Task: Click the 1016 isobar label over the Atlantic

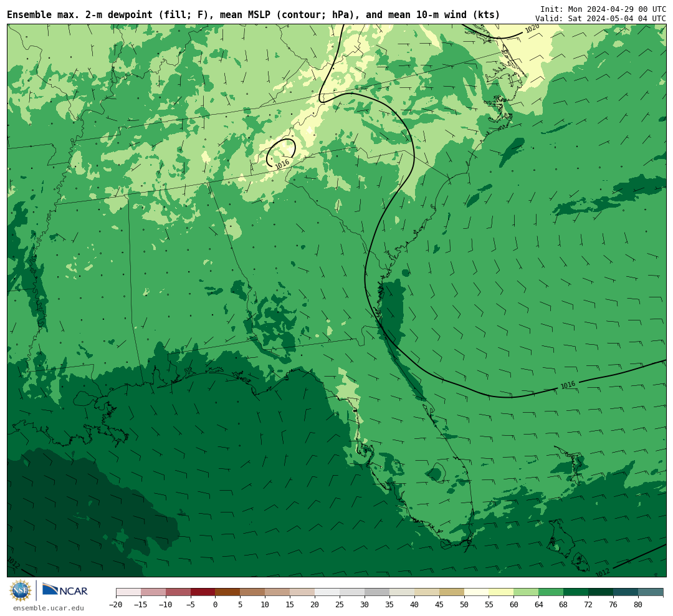Action: [x=568, y=385]
